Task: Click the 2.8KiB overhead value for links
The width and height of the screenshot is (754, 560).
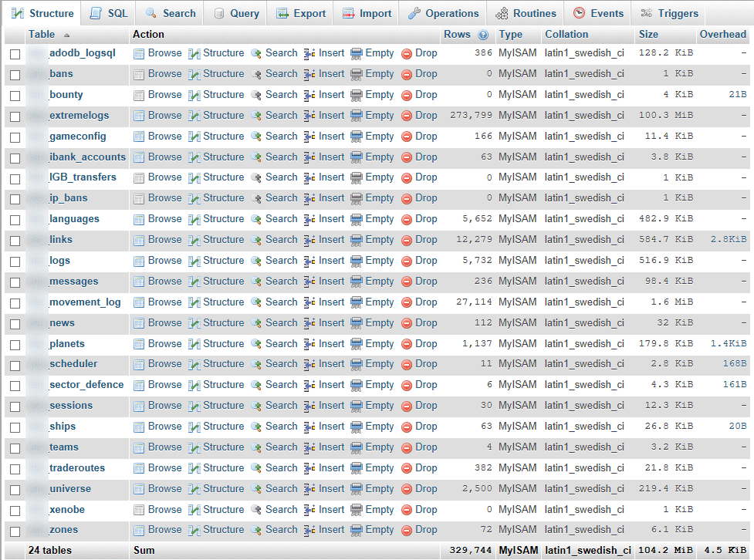Action: click(729, 239)
